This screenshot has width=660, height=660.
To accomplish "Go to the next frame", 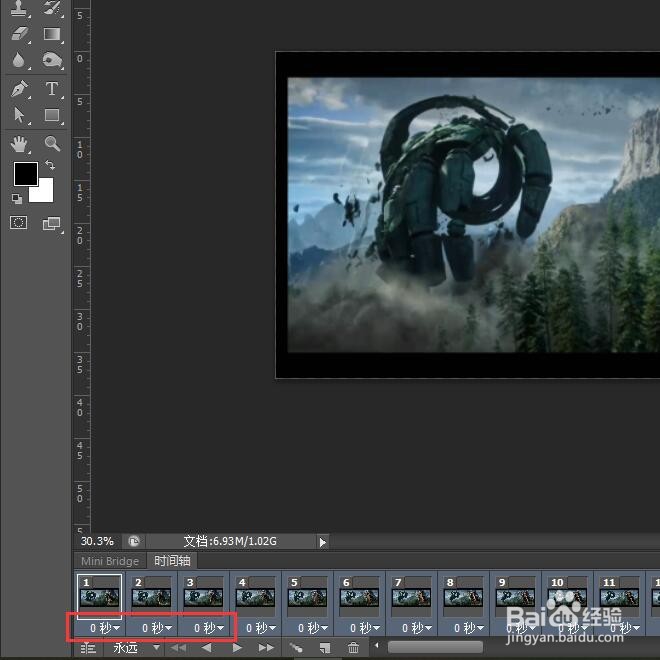I will [x=266, y=648].
